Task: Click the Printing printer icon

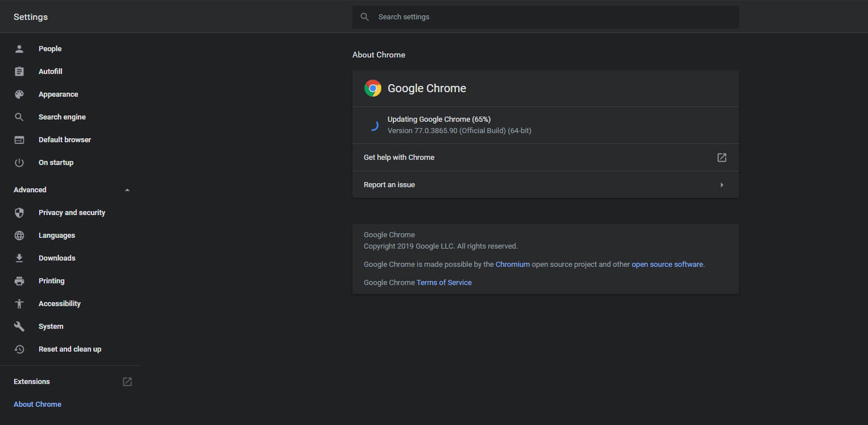Action: pos(19,281)
